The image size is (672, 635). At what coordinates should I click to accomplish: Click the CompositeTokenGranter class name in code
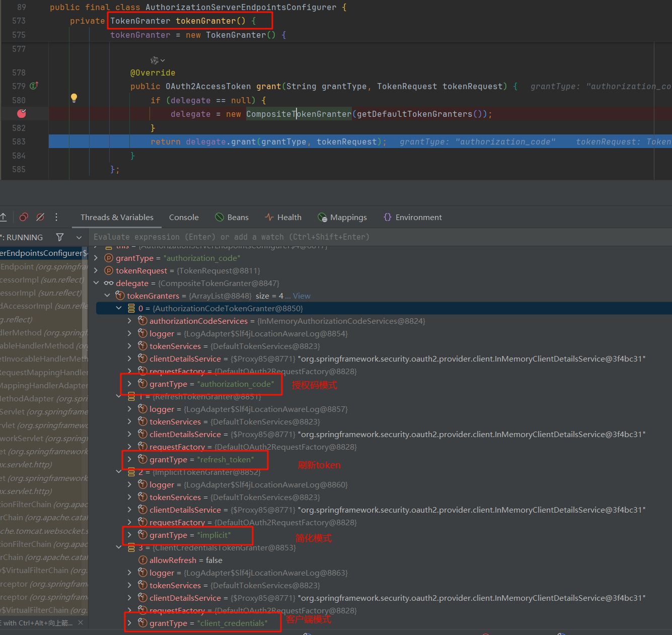(x=298, y=114)
